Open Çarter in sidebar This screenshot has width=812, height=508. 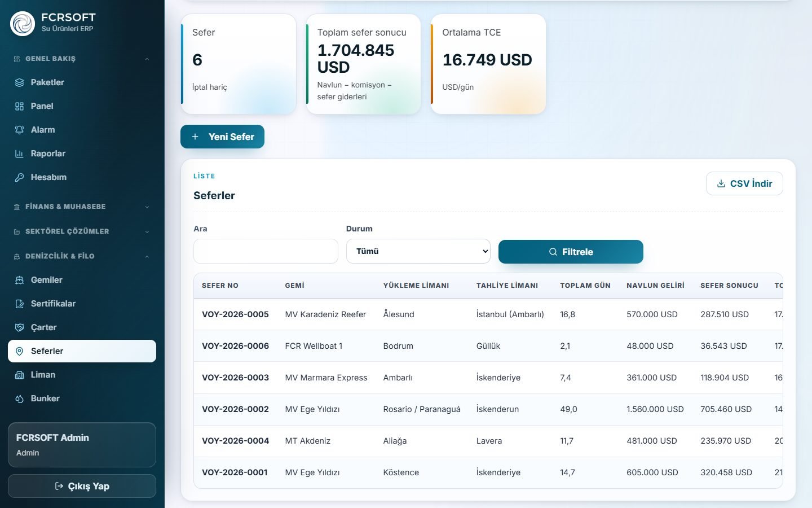[82, 327]
